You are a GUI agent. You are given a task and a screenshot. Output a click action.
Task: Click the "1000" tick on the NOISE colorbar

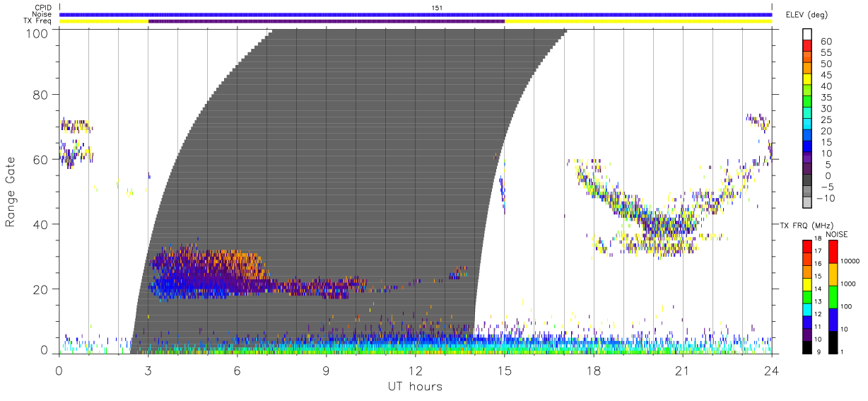click(850, 284)
